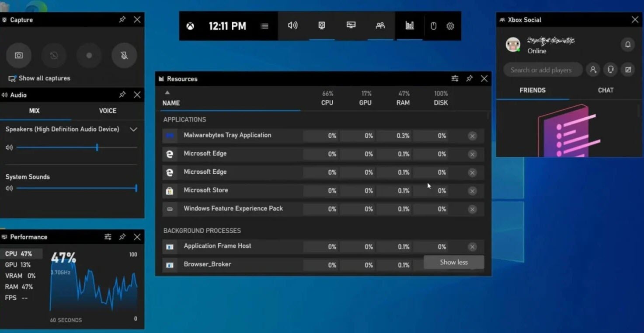Select CPU metric in Performance widget
Image resolution: width=644 pixels, height=333 pixels.
click(21, 254)
